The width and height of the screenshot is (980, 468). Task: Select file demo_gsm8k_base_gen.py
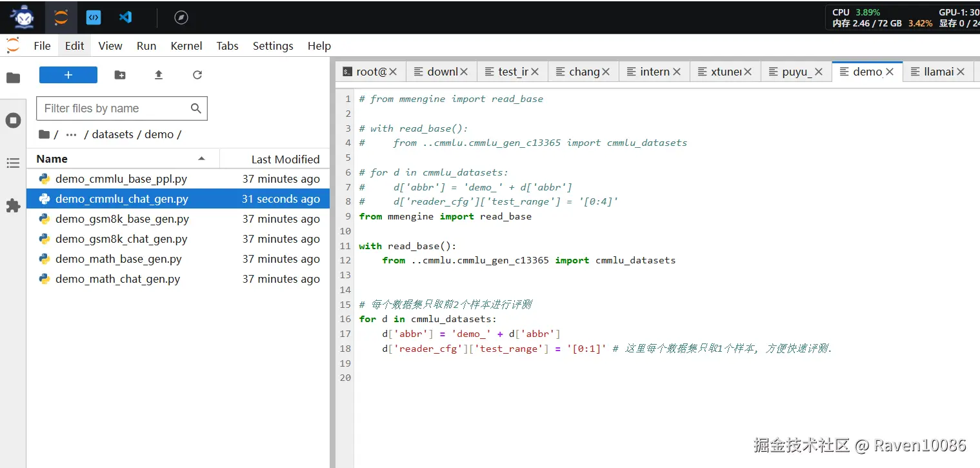[x=178, y=219]
